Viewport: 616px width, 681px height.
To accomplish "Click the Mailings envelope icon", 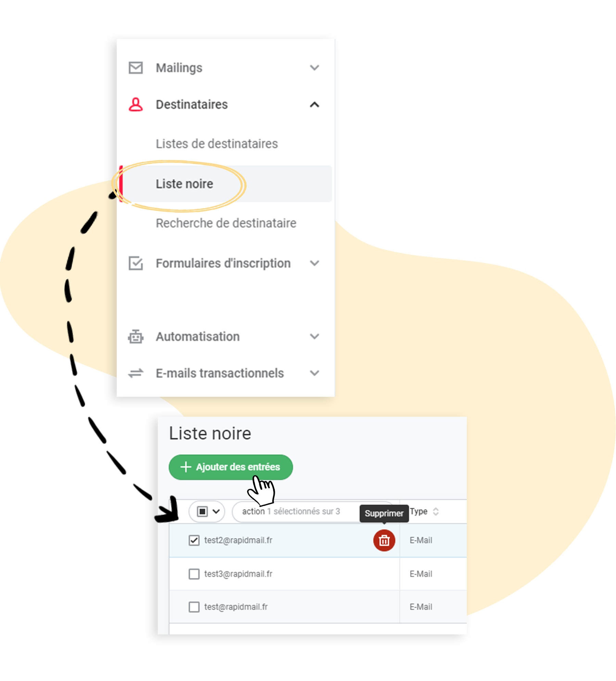I will click(x=136, y=67).
